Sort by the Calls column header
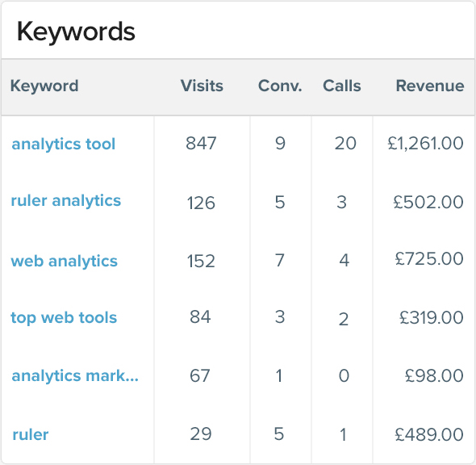The width and height of the screenshot is (476, 465). click(x=342, y=86)
